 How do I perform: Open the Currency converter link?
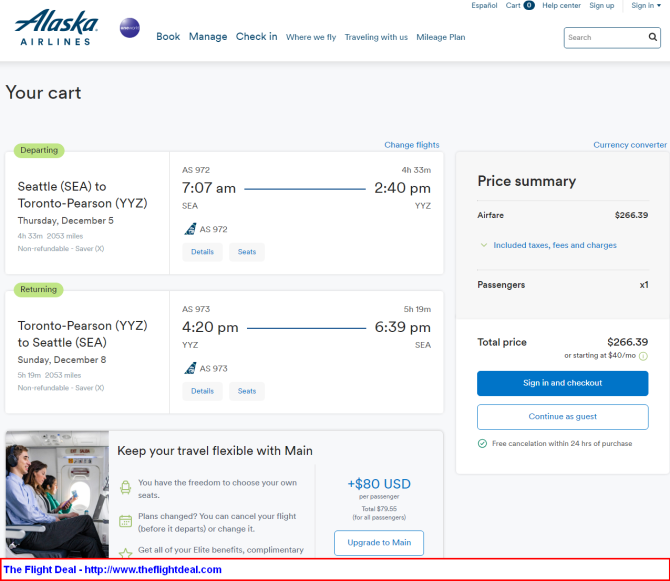coord(629,145)
